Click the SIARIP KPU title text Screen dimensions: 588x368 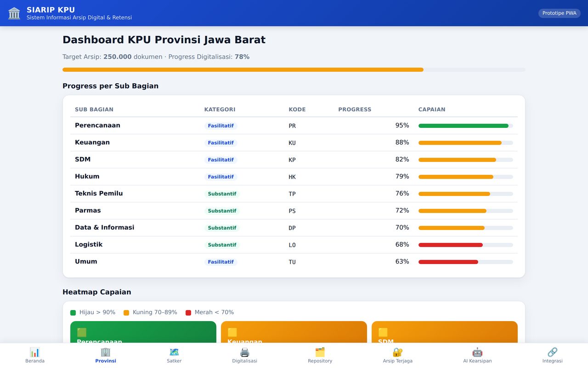tap(51, 10)
